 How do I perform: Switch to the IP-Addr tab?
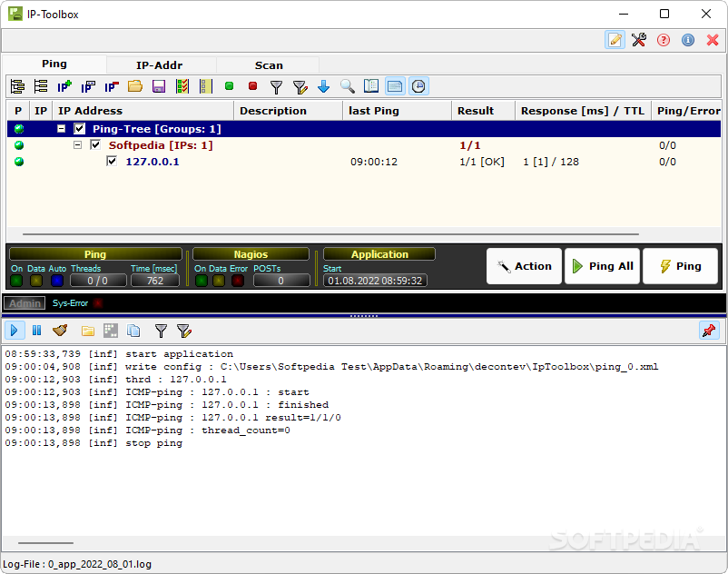(x=159, y=65)
